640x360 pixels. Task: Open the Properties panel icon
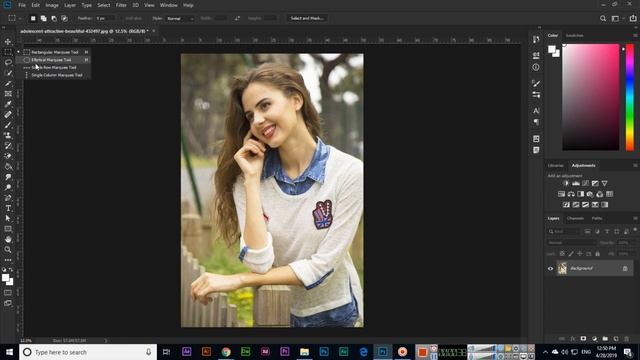click(536, 55)
